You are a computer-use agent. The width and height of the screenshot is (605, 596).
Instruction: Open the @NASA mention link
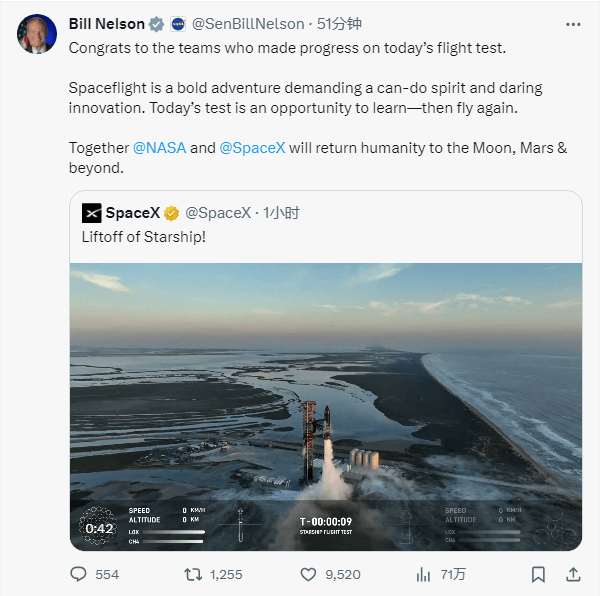click(x=159, y=148)
